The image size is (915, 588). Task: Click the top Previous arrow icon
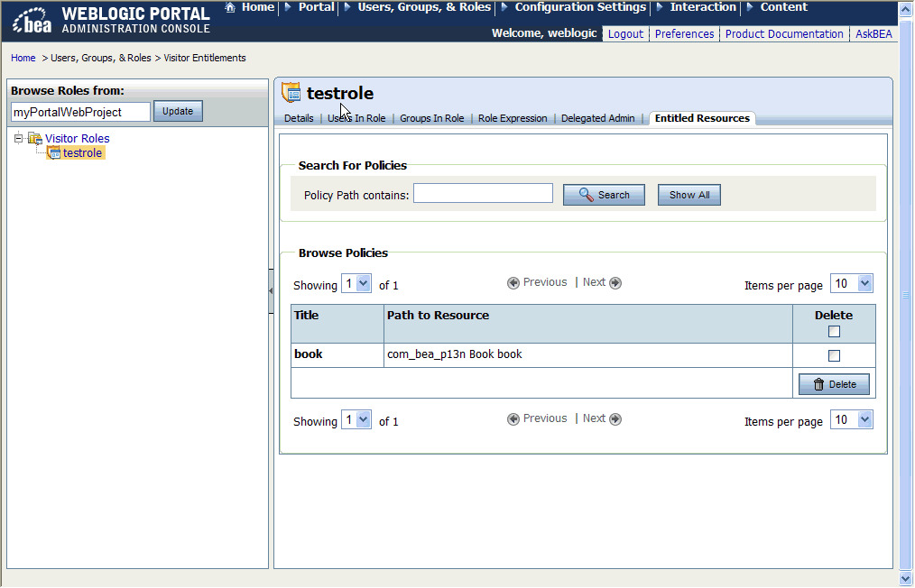(513, 283)
